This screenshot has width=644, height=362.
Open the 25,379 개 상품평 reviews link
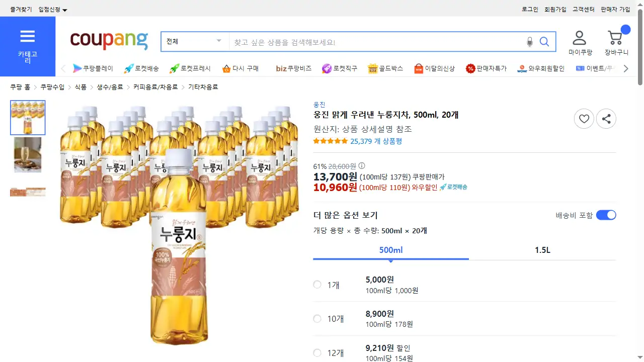(376, 141)
